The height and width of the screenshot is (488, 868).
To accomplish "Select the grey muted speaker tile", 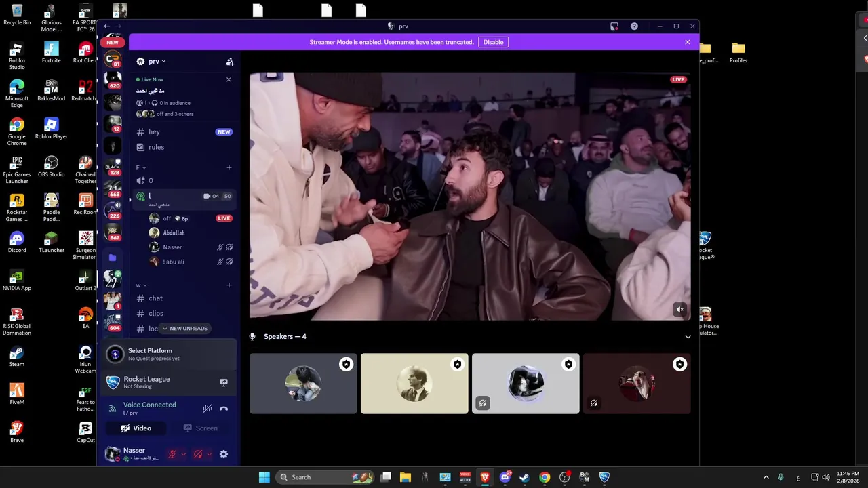I will [x=526, y=383].
